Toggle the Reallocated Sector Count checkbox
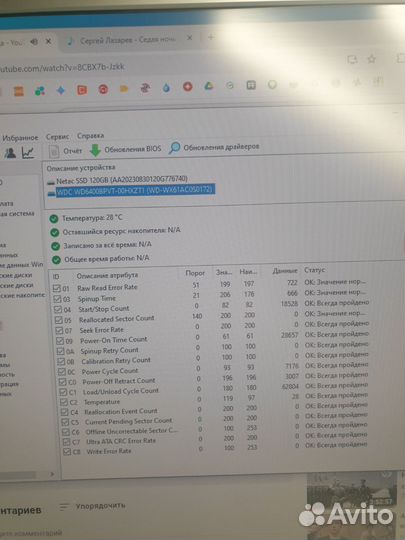The width and height of the screenshot is (405, 540). click(x=59, y=320)
